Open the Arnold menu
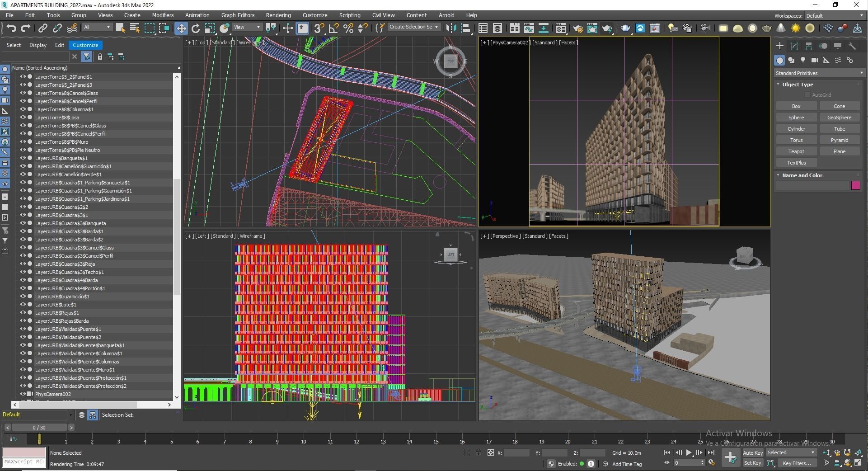The width and height of the screenshot is (868, 471). [x=446, y=15]
